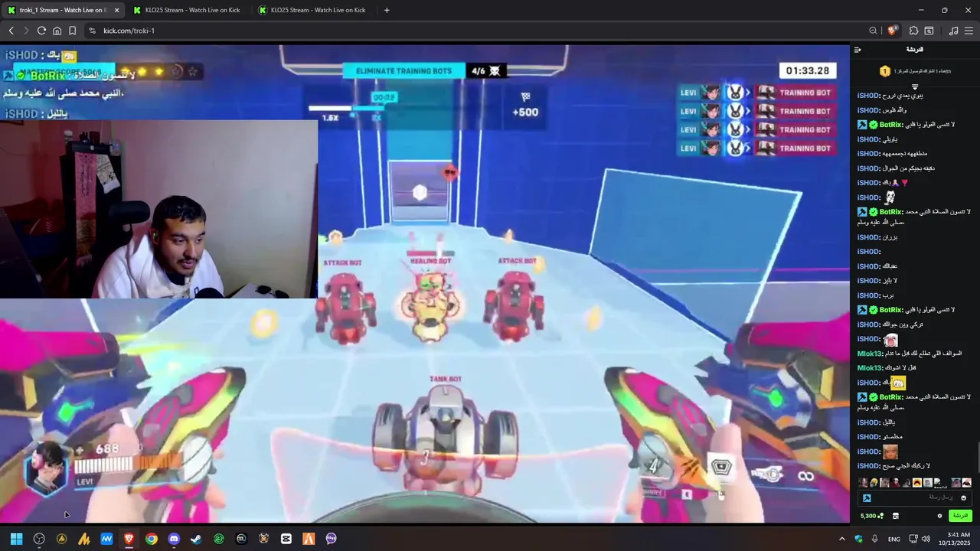Open Brave Shields panel
Viewport: 980px width, 551px height.
pos(892,31)
